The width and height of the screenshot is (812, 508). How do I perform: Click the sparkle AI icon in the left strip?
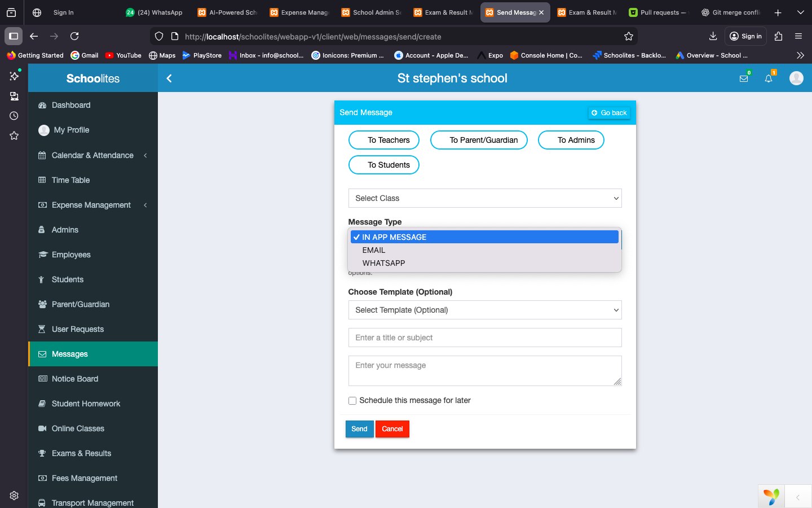14,76
